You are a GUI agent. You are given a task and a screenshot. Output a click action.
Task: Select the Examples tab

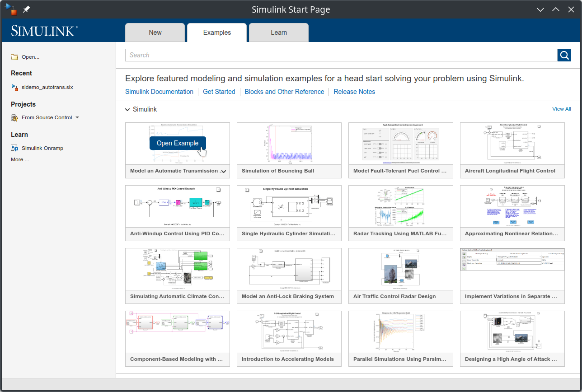[x=217, y=33]
